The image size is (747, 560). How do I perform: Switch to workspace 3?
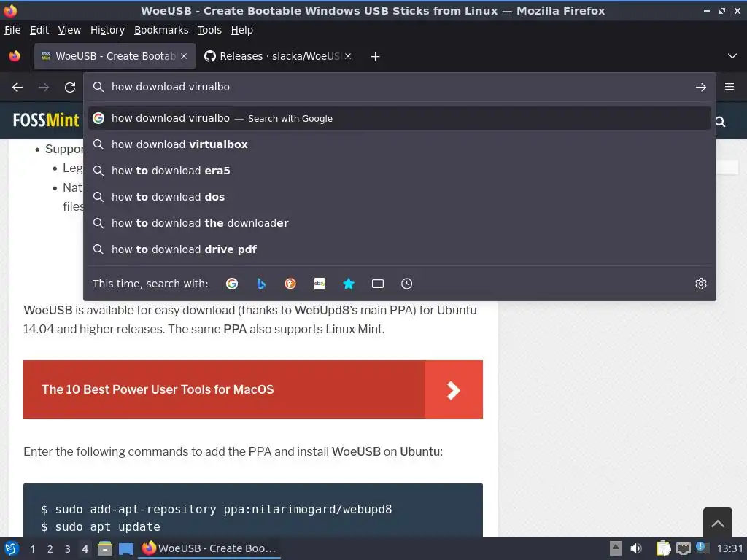tap(68, 549)
